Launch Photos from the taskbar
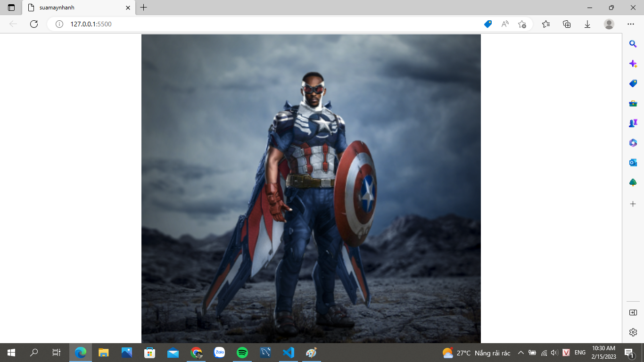 127,353
